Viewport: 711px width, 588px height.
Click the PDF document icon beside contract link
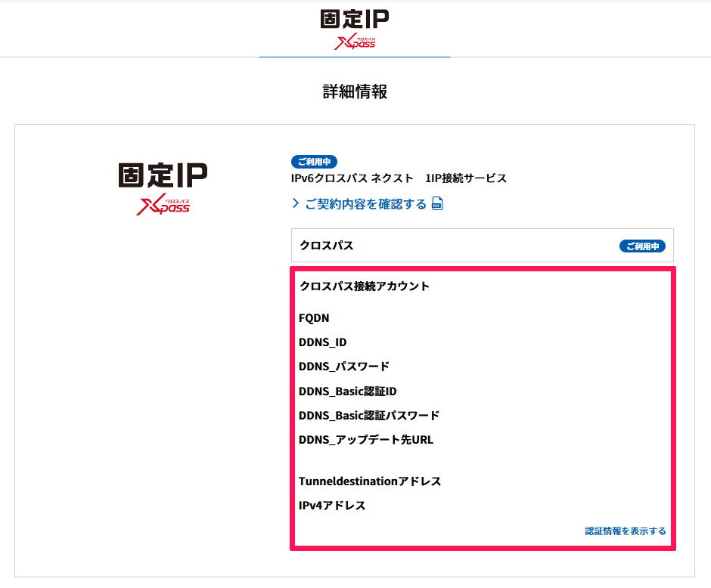click(x=437, y=204)
